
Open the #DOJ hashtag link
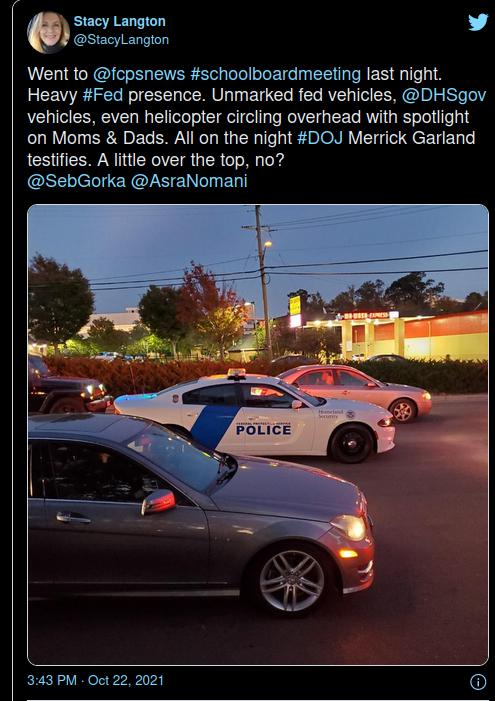click(320, 138)
